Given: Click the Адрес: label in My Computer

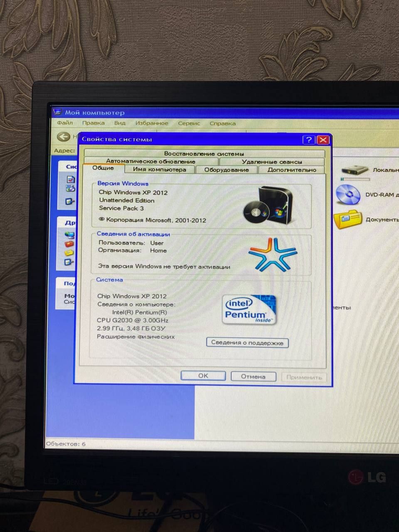Looking at the screenshot, I should pyautogui.click(x=64, y=150).
